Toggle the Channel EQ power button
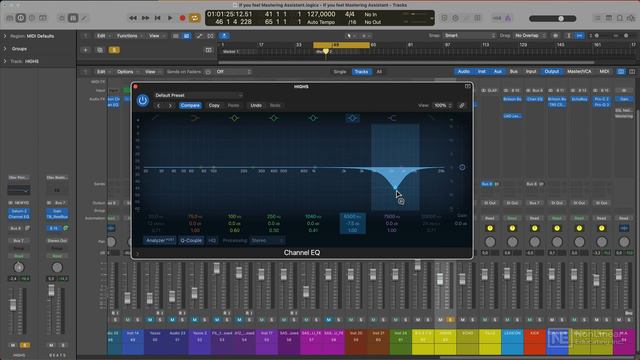640x360 pixels. point(142,100)
